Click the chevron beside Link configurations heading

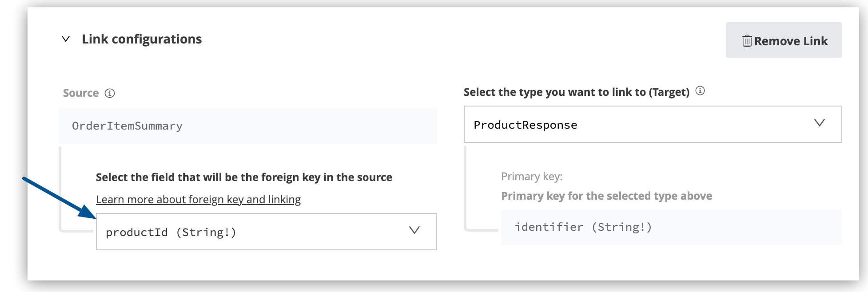coord(66,39)
